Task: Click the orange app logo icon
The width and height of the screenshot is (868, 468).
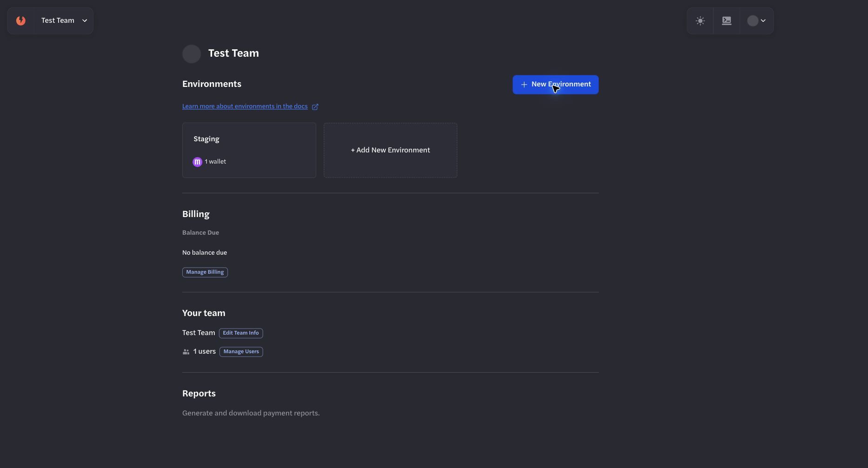Action: tap(20, 21)
